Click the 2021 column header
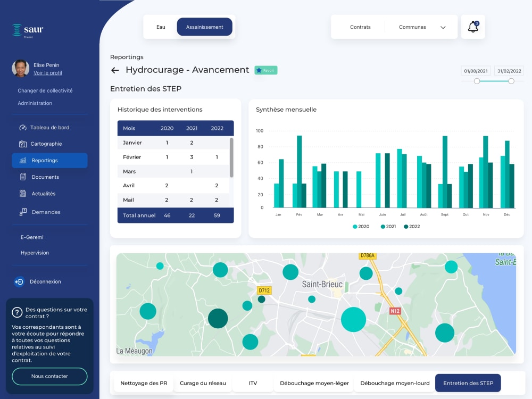 (192, 128)
